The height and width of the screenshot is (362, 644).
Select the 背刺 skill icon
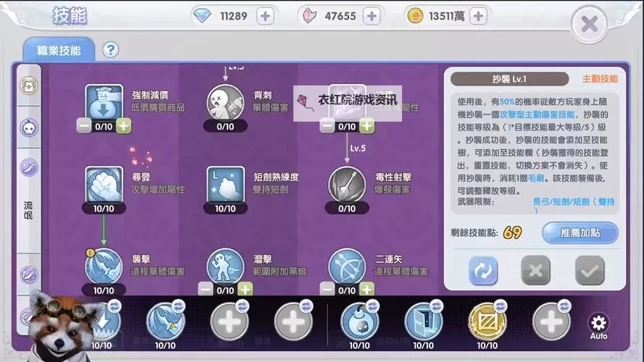click(x=225, y=103)
